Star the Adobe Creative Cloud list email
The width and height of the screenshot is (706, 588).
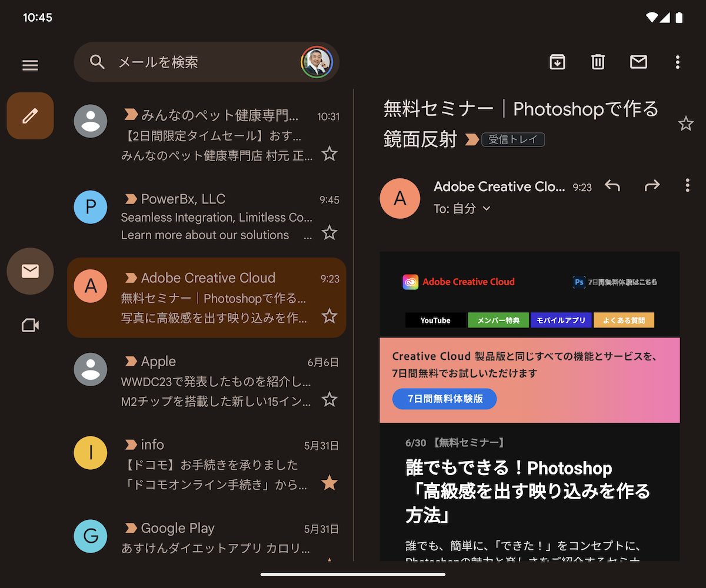coord(329,316)
